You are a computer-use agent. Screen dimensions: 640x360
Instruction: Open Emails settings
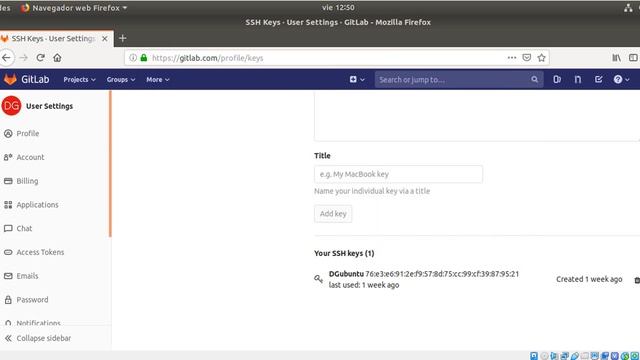tap(27, 276)
